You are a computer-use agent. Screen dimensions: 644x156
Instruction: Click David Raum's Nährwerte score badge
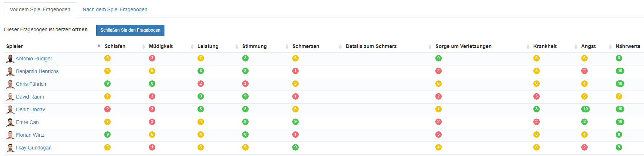(619, 96)
